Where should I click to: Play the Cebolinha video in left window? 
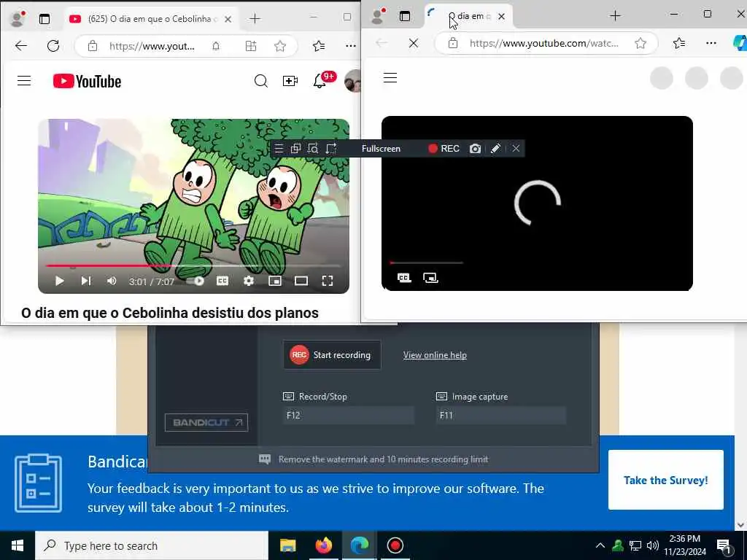60,281
